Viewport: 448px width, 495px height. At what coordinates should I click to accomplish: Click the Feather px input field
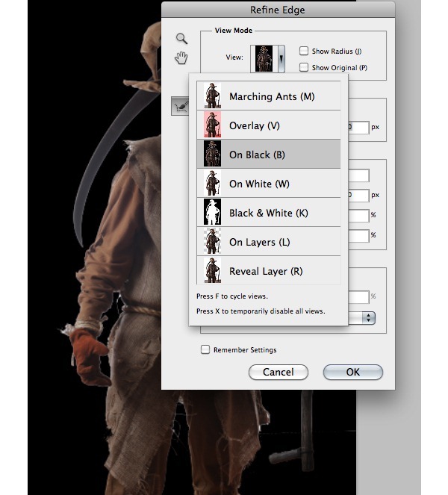[x=358, y=196]
